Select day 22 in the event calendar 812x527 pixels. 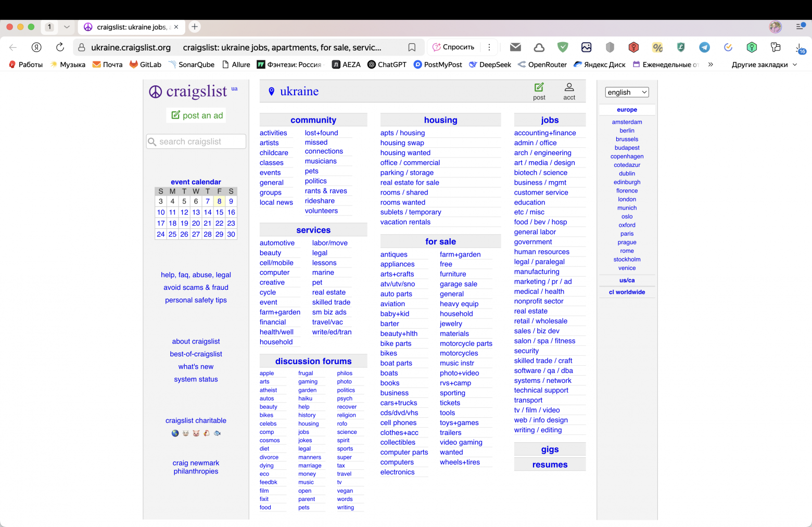point(219,223)
